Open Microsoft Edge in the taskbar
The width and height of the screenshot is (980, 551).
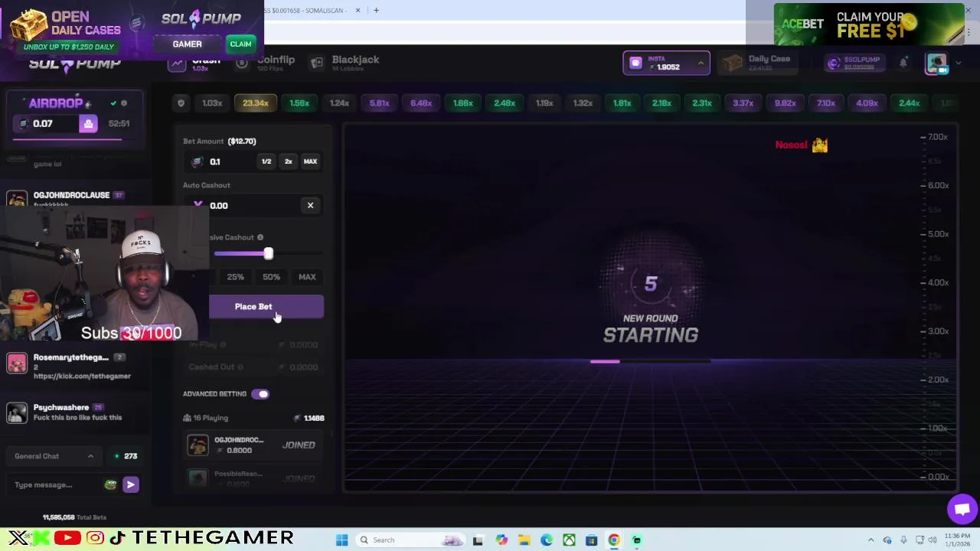[x=547, y=540]
